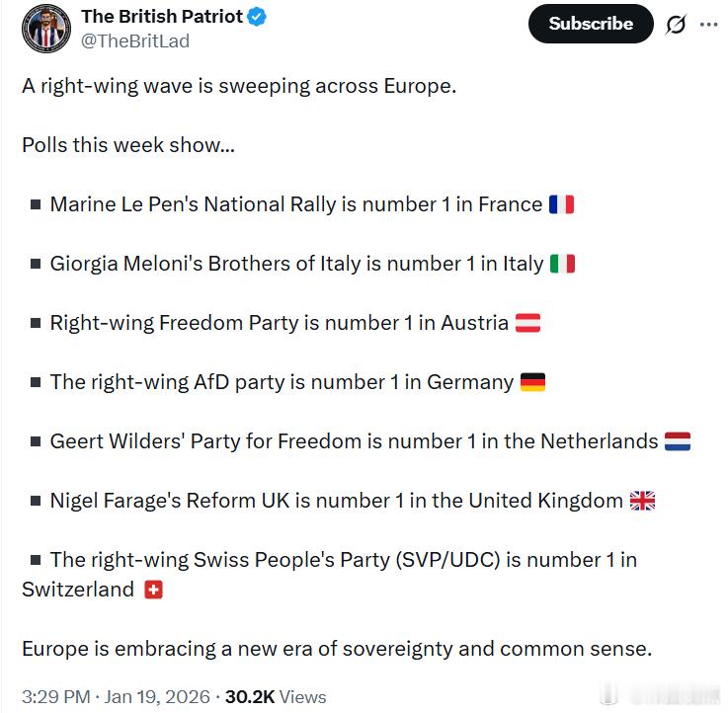
Task: Click the "Polls this week show" text
Action: click(x=128, y=144)
